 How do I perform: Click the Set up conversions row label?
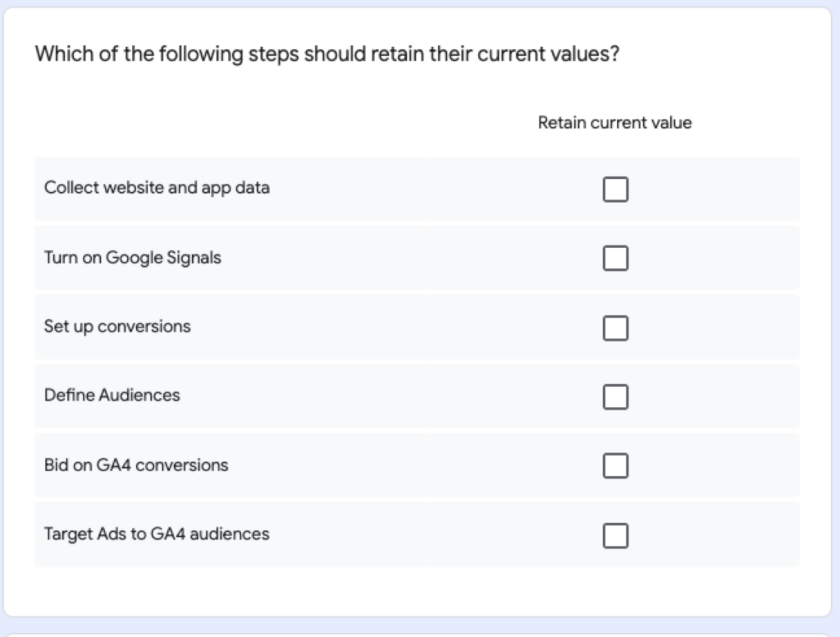click(x=117, y=327)
